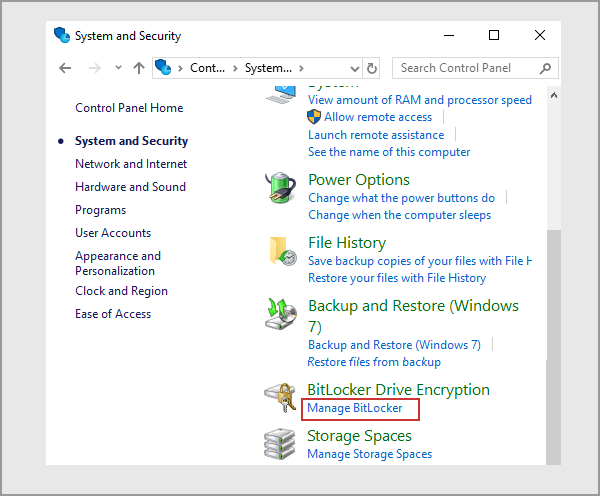The image size is (600, 496).
Task: Select 'System...' breadcrumb segment
Action: [268, 68]
